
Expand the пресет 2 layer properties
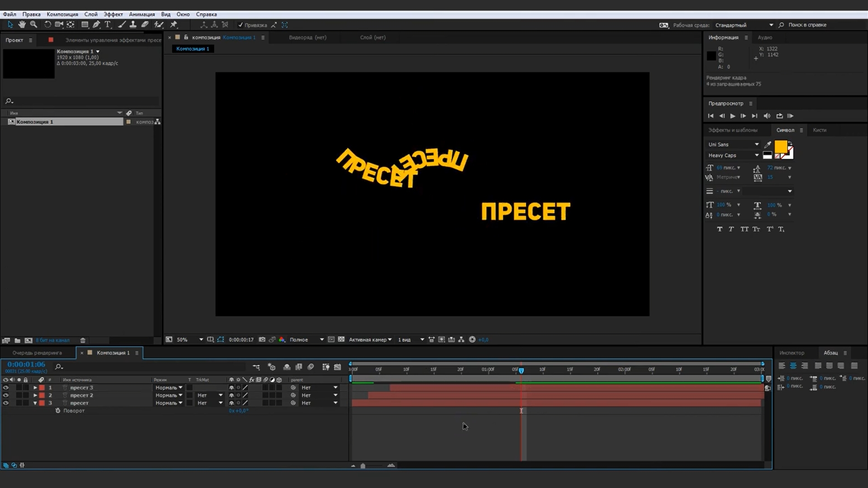(x=35, y=395)
